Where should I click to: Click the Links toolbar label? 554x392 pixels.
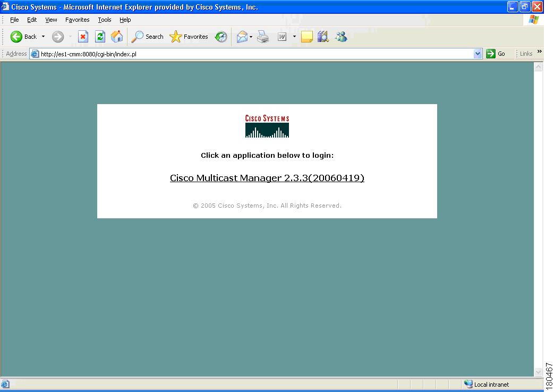[526, 54]
